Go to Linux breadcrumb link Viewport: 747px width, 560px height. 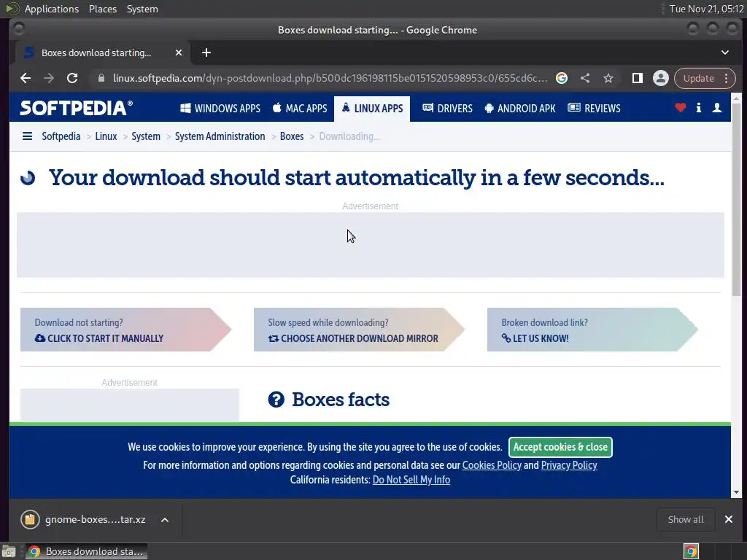[106, 136]
